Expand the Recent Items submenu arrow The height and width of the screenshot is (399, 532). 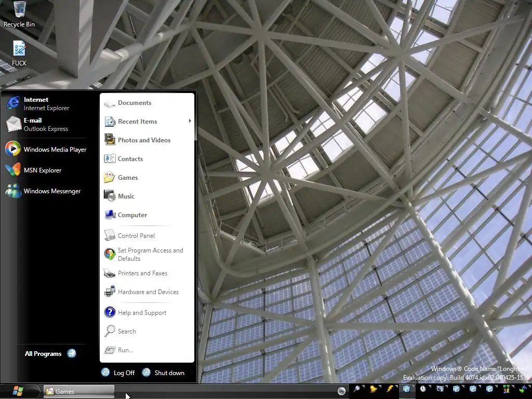coord(190,121)
